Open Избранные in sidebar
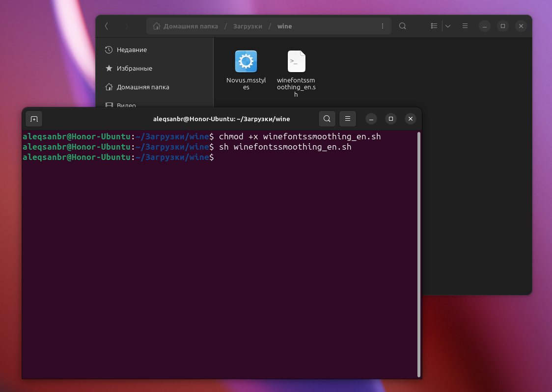 coord(134,69)
